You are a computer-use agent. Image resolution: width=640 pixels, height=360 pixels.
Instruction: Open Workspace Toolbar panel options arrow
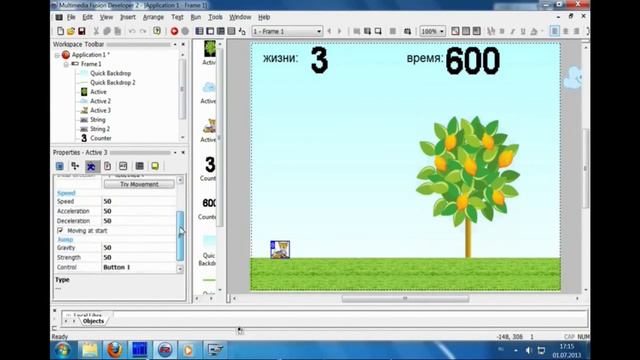[x=175, y=44]
